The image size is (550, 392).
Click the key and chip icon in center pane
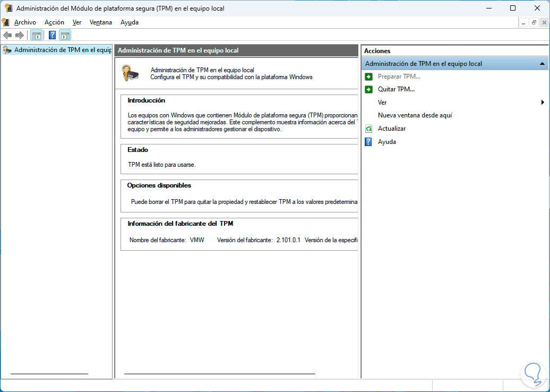(130, 73)
